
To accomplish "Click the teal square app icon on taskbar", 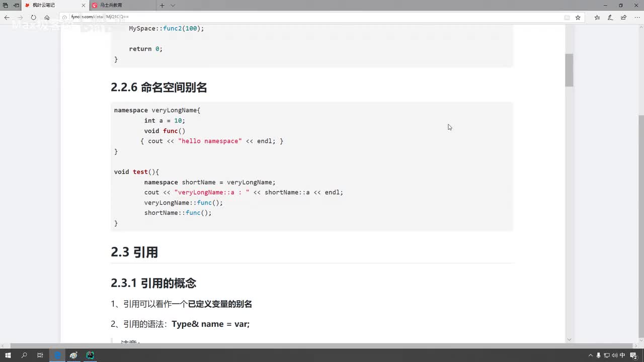I will (90, 355).
